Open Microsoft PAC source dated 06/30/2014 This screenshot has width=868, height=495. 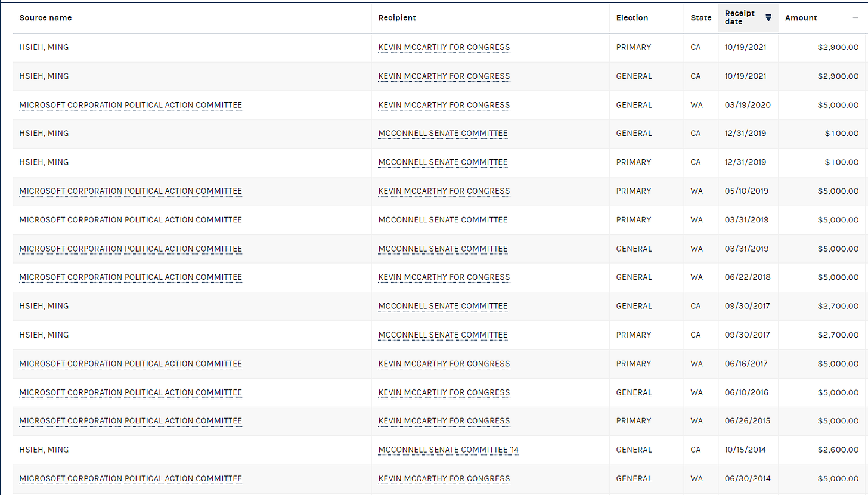tap(131, 478)
